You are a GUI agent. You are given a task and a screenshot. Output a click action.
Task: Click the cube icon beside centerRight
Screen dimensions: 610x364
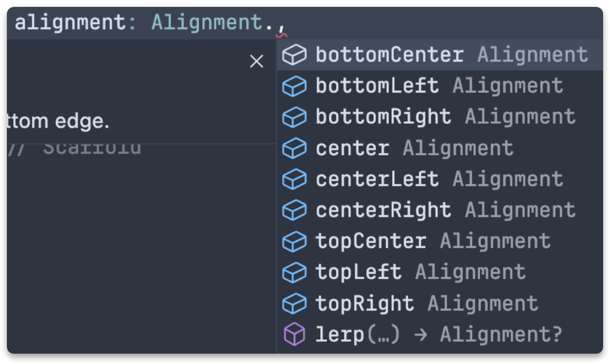(295, 210)
